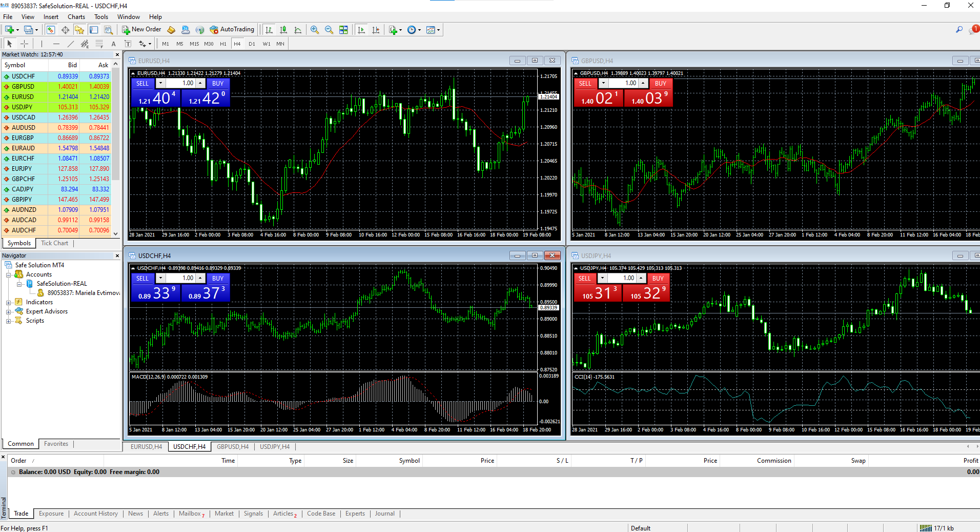Open the virtual hosting icon beside MetaEditor
Image resolution: width=980 pixels, height=532 pixels.
coord(186,30)
